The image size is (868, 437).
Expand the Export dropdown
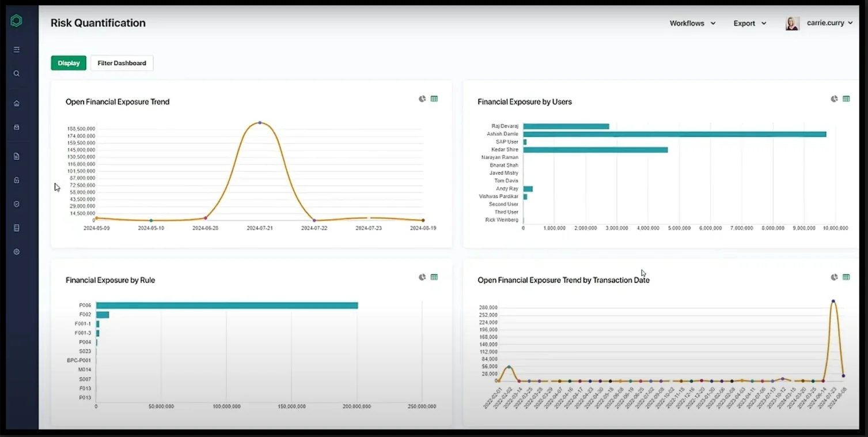749,23
